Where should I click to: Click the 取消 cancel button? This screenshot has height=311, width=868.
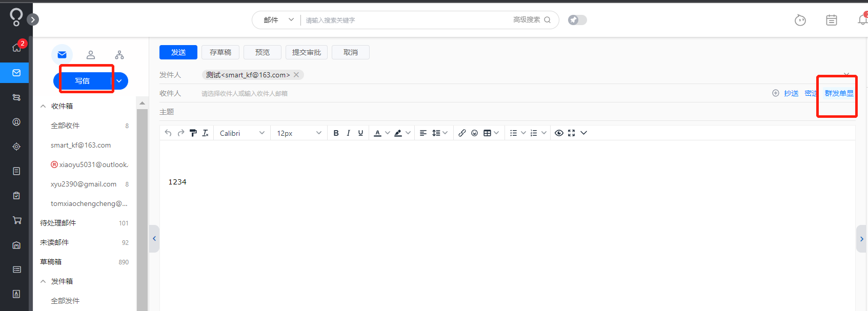coord(351,52)
